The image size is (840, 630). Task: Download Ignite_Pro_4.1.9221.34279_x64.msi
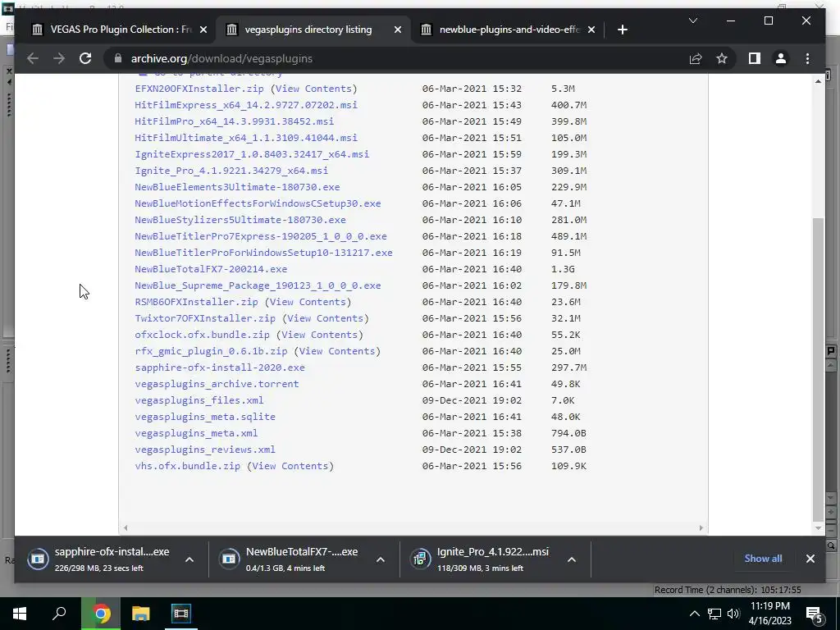coord(231,171)
